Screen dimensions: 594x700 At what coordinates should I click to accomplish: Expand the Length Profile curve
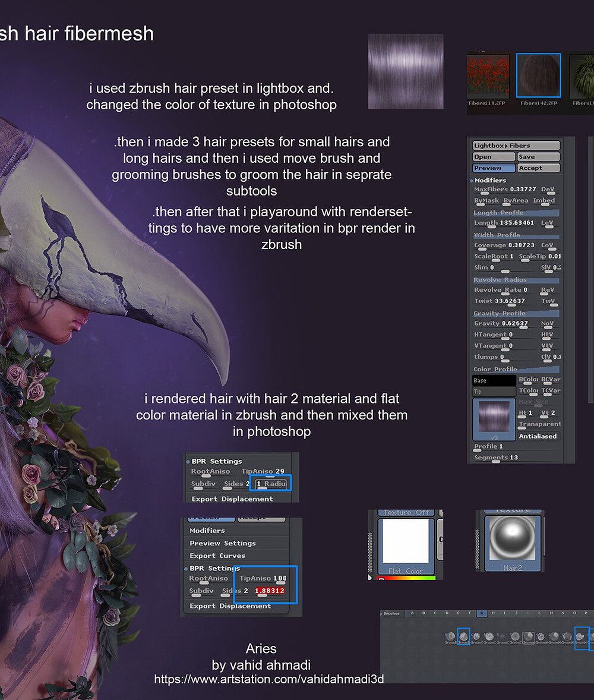516,213
